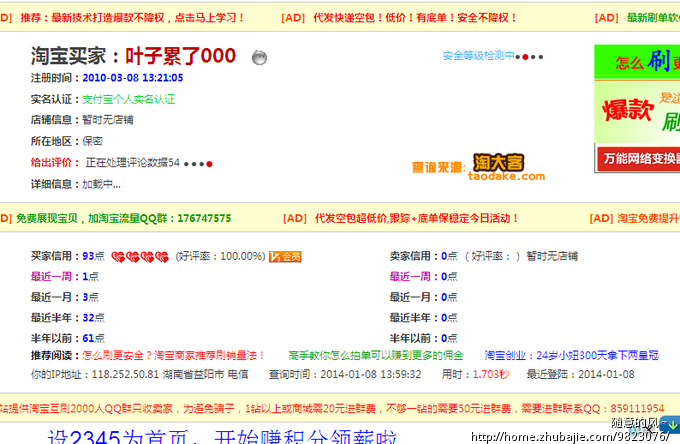Open the article 淘宝创业 24岁小妞300天拿下两皇冠
Image resolution: width=680 pixels, height=444 pixels.
pos(572,356)
